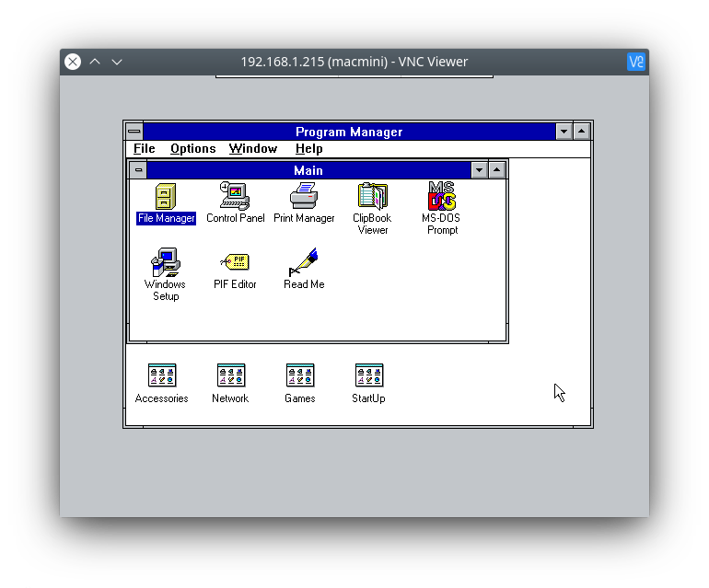Open the Help menu

308,149
